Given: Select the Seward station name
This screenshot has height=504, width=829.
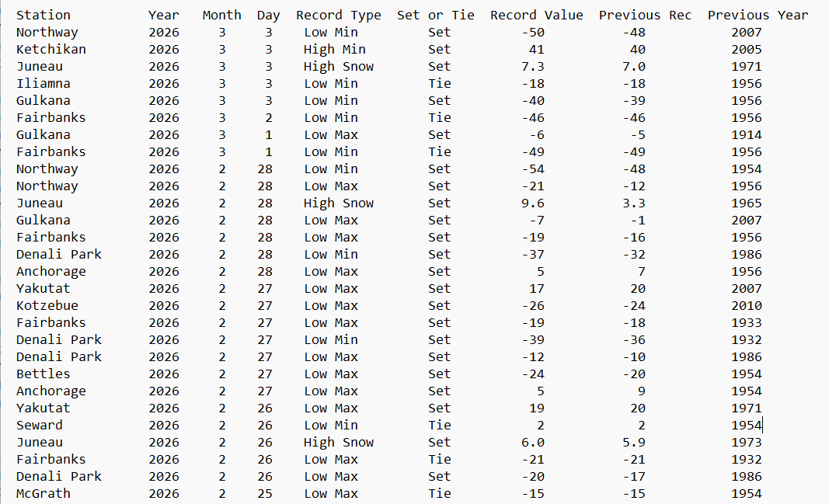Looking at the screenshot, I should coord(39,425).
